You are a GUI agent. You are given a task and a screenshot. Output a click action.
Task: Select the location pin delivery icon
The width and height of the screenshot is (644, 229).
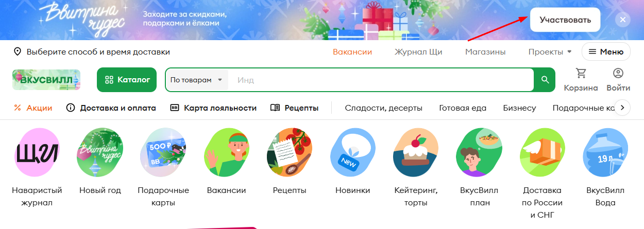tap(18, 52)
